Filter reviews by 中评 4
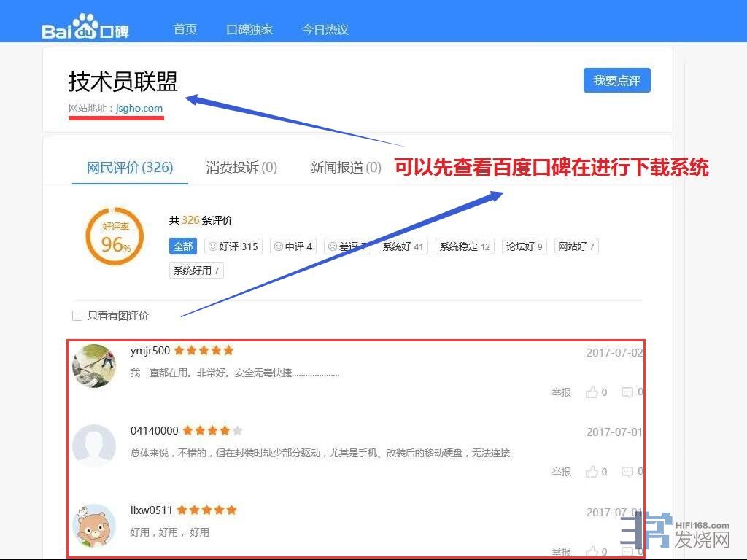This screenshot has height=560, width=747. (x=293, y=246)
